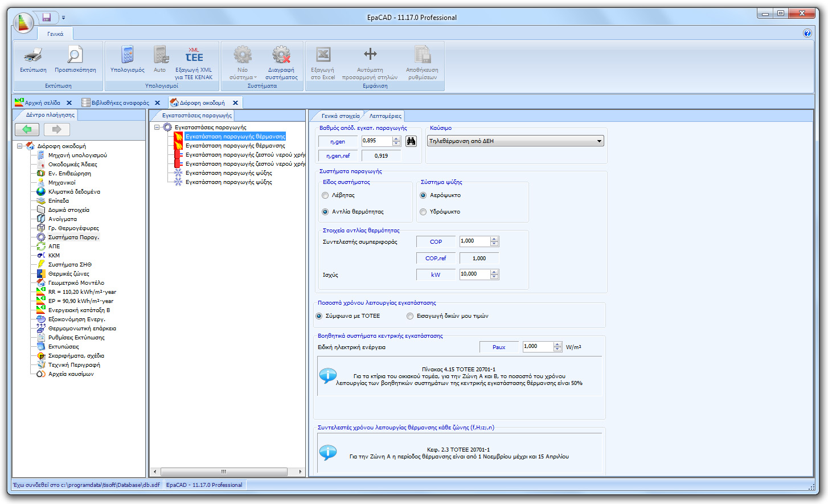This screenshot has height=504, width=828.
Task: Select the Διαγραφή συστήματος icon
Action: click(281, 60)
